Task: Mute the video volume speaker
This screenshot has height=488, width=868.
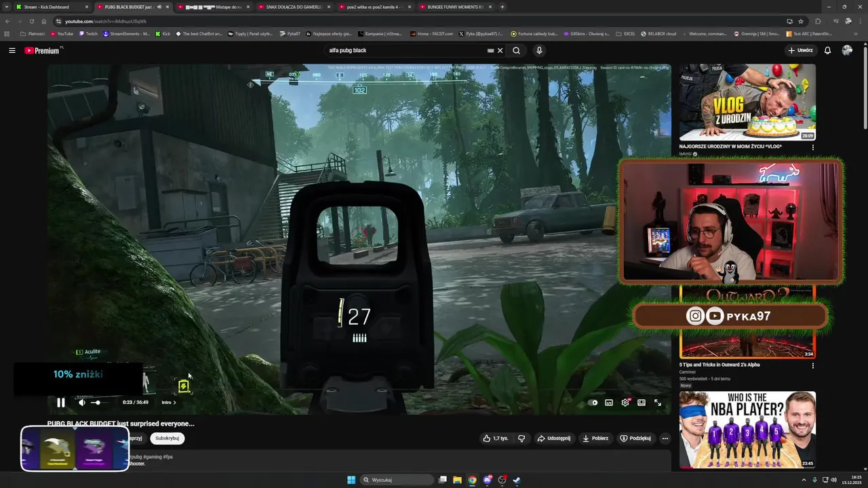Action: click(82, 403)
